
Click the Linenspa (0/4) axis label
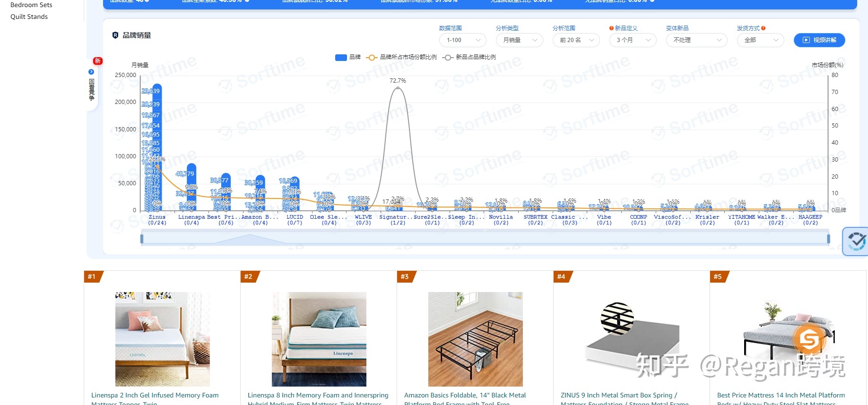tap(191, 220)
